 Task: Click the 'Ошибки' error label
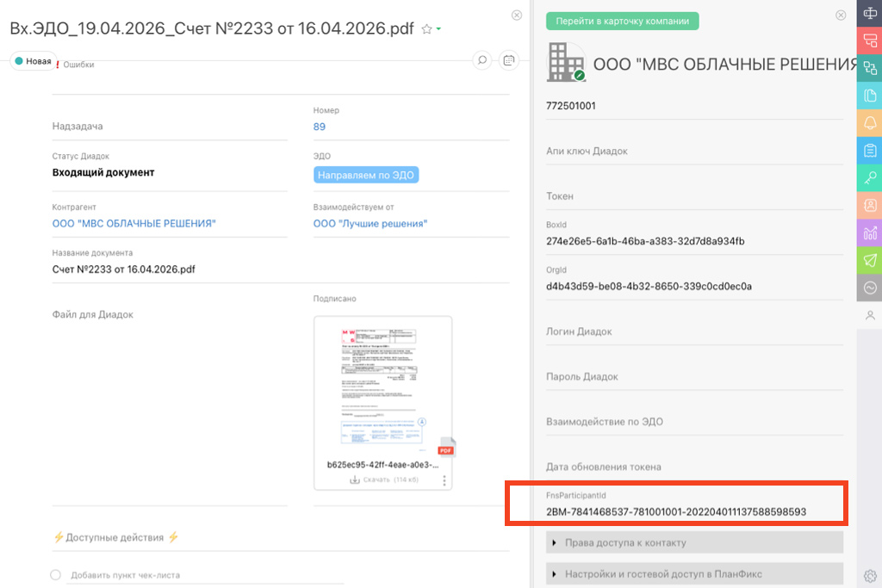[78, 65]
